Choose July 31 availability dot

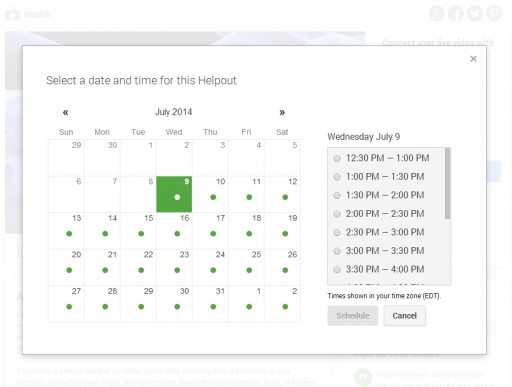[x=213, y=307]
